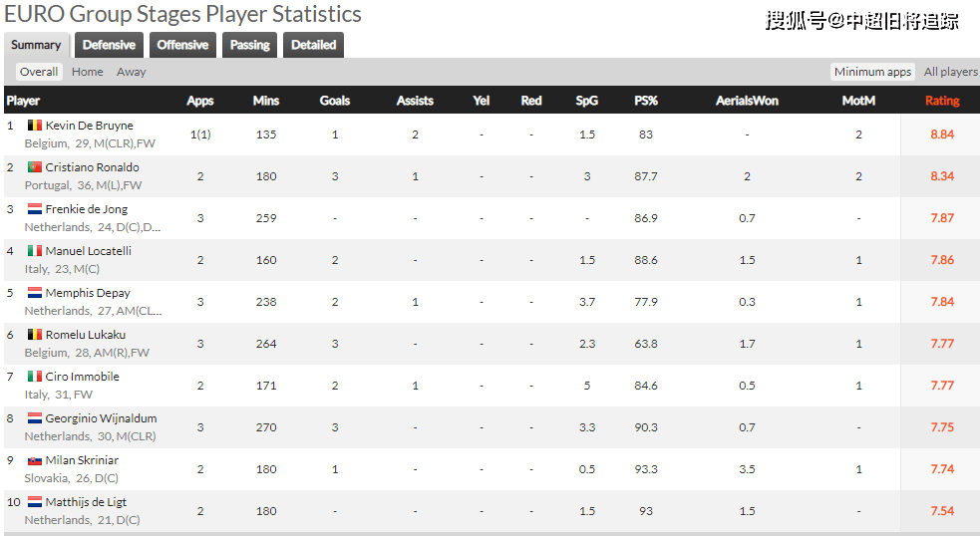This screenshot has width=980, height=536.
Task: Click the Netherlands flag beside Matthijs de Ligt
Action: [x=35, y=502]
